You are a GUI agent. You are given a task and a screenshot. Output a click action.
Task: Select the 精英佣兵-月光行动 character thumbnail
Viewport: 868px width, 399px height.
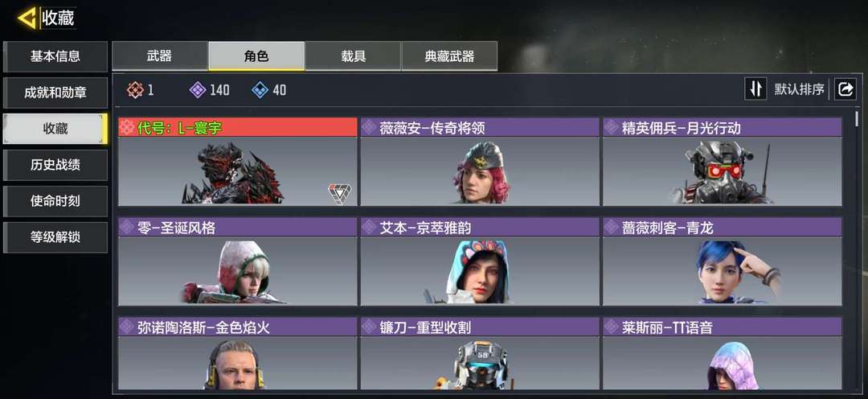tap(722, 171)
